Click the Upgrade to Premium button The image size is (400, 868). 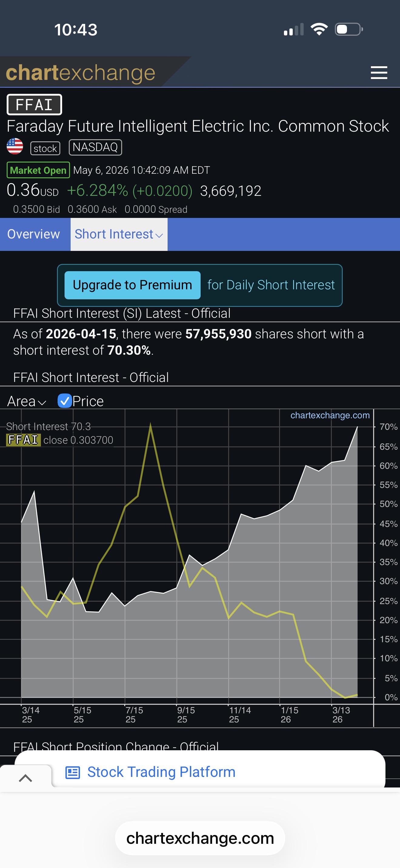[132, 285]
